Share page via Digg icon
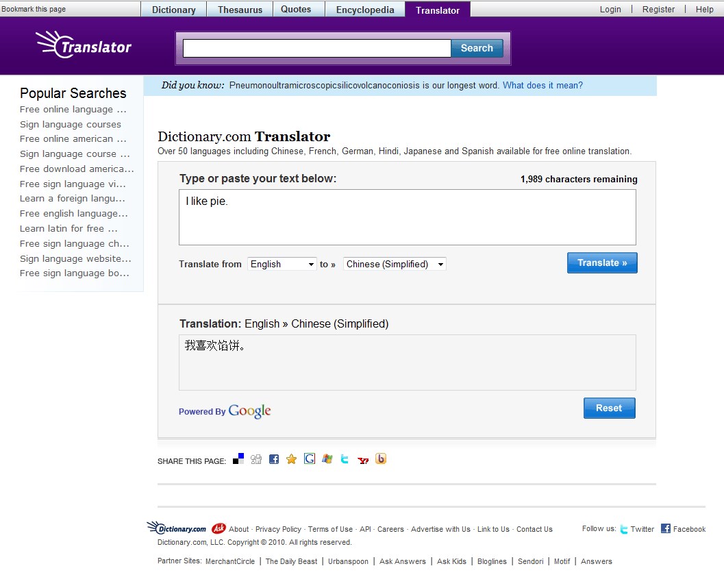Image resolution: width=724 pixels, height=588 pixels. click(255, 459)
